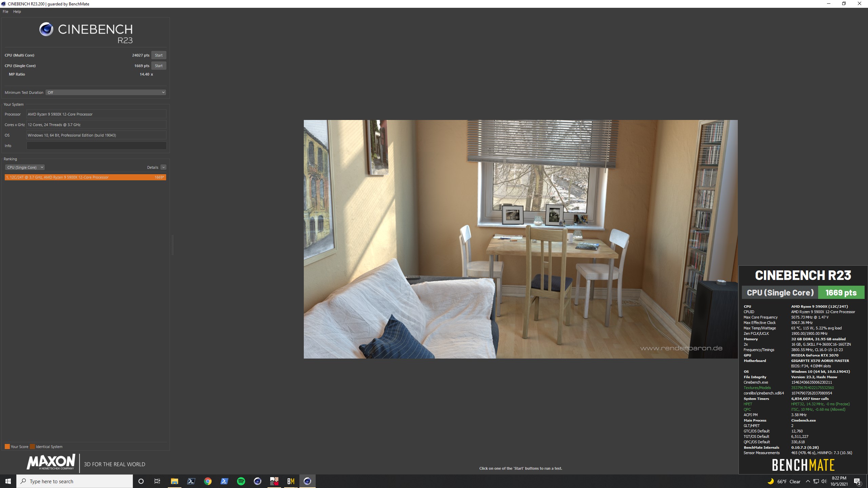Open File Explorer from the taskbar

174,481
